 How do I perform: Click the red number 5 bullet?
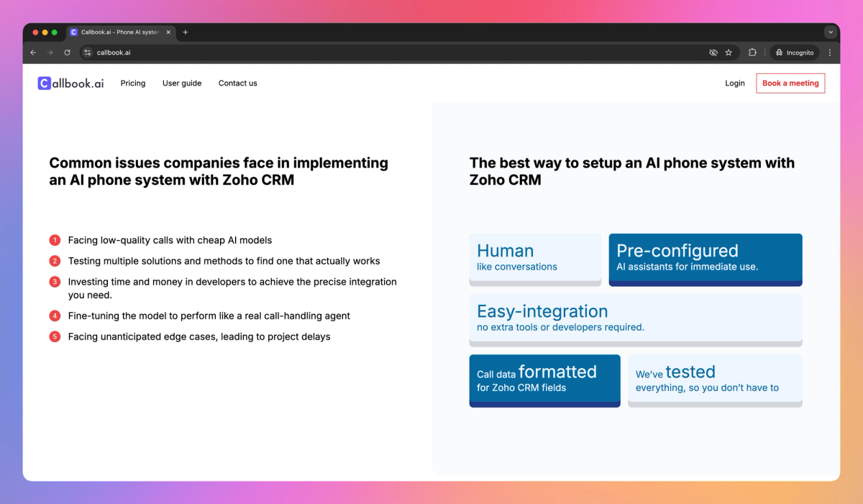(x=55, y=336)
